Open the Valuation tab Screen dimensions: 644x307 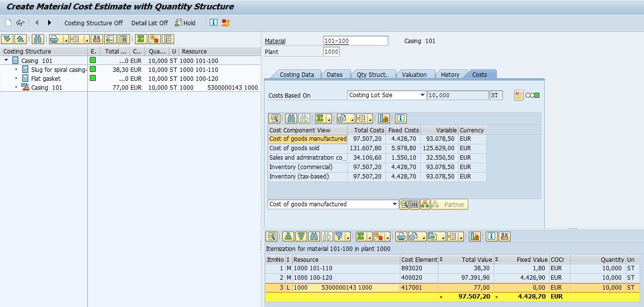[414, 74]
